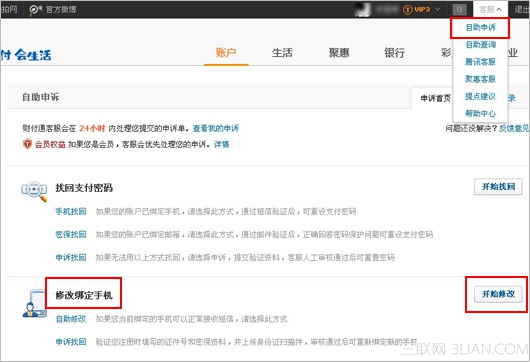Open the 反馈意见 link
The height and width of the screenshot is (362, 530).
(514, 128)
